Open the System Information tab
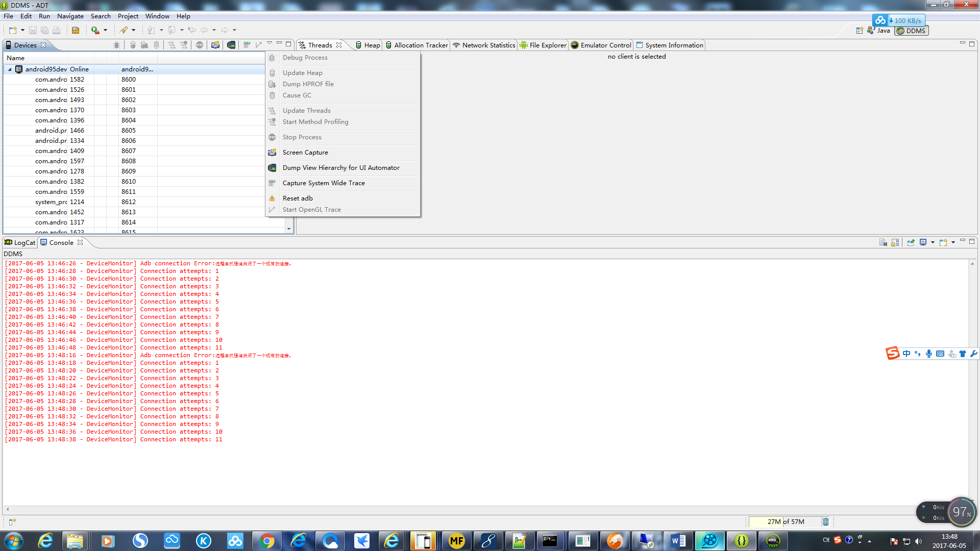Screen dimensions: 980x551 [670, 45]
